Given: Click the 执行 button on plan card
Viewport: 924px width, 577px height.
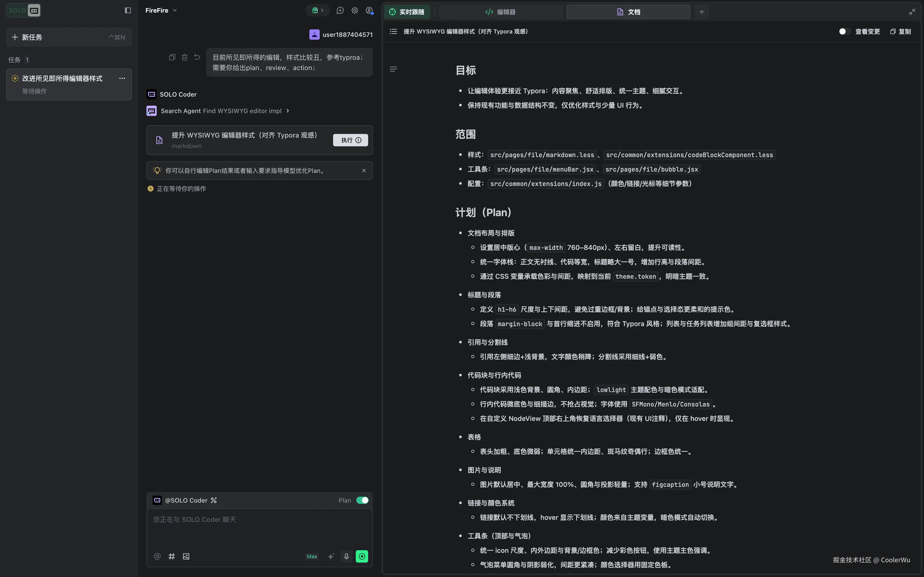Looking at the screenshot, I should (x=350, y=140).
